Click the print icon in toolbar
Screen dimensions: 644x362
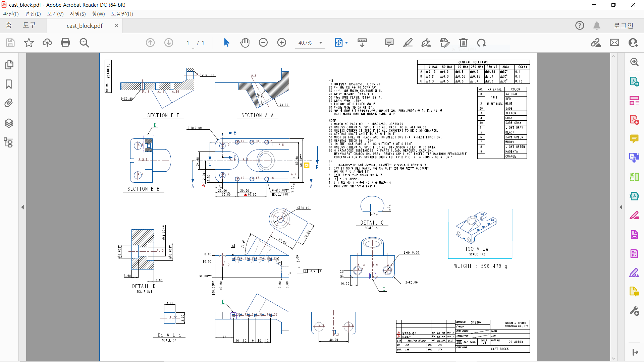click(x=65, y=43)
